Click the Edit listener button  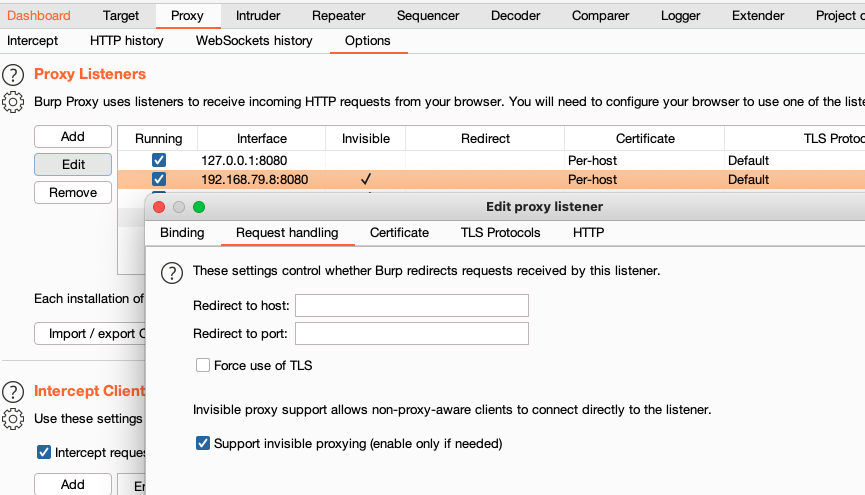pos(73,164)
